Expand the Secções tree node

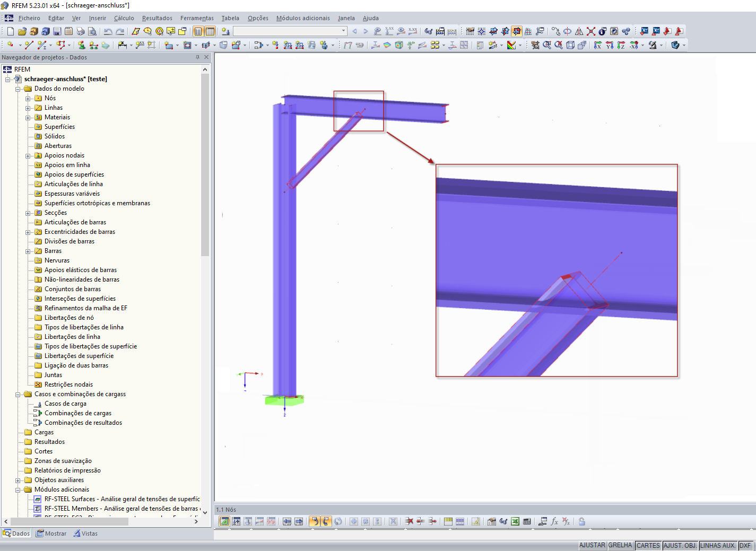pyautogui.click(x=28, y=213)
